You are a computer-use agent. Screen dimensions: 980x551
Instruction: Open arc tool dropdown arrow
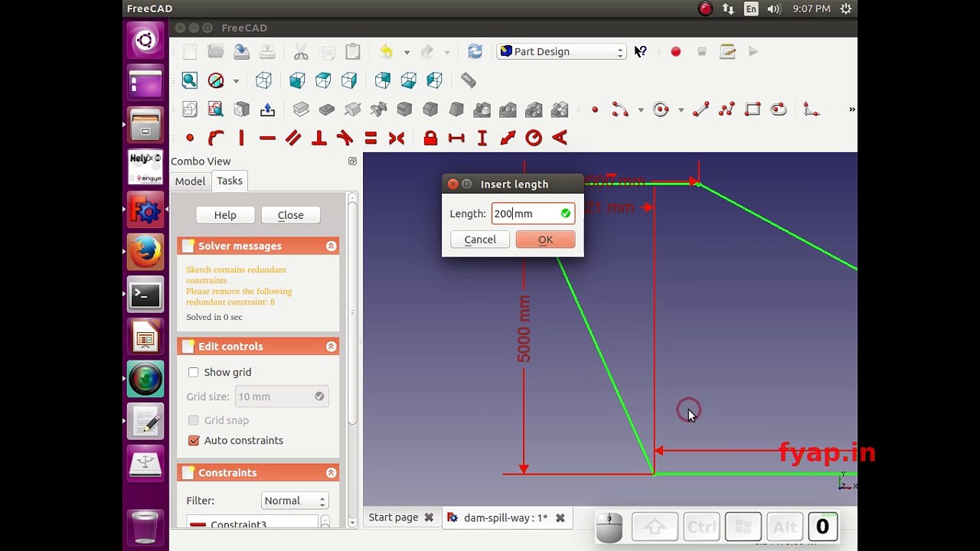(x=641, y=110)
